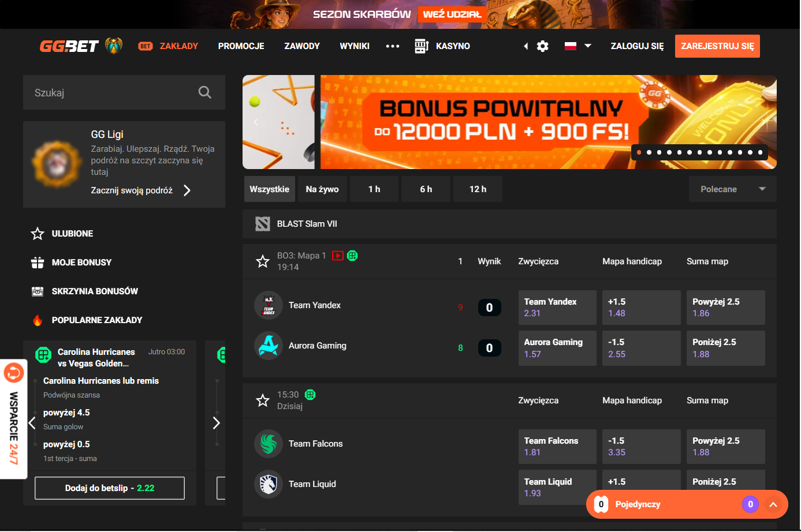Click the Wsparcie 24/7 support chat icon

tap(13, 373)
